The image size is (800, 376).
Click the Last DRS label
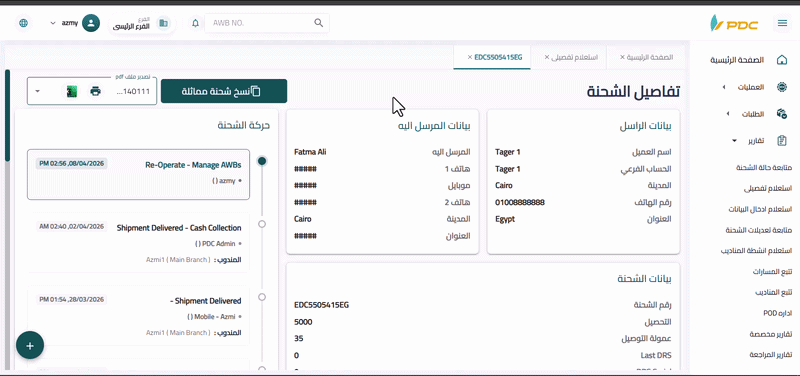click(656, 356)
